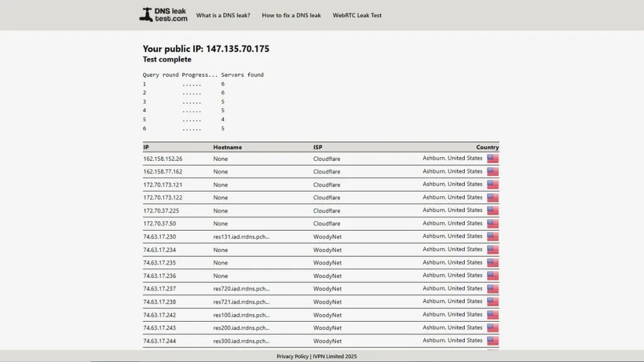Click the ISP column header

point(318,147)
